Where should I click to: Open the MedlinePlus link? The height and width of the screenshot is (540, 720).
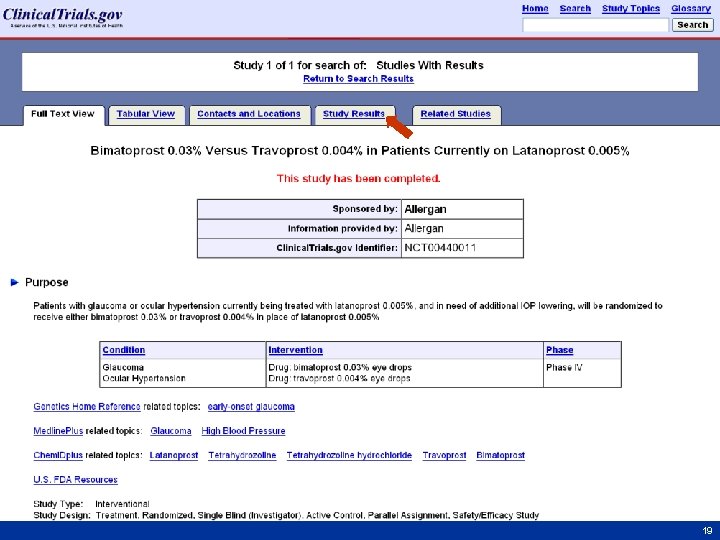[x=58, y=431]
